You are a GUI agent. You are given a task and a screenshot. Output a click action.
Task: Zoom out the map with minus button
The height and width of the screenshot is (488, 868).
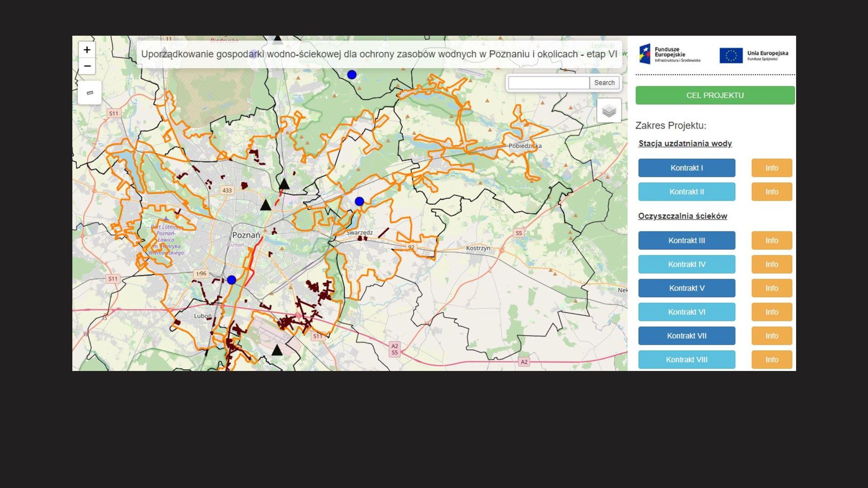87,66
